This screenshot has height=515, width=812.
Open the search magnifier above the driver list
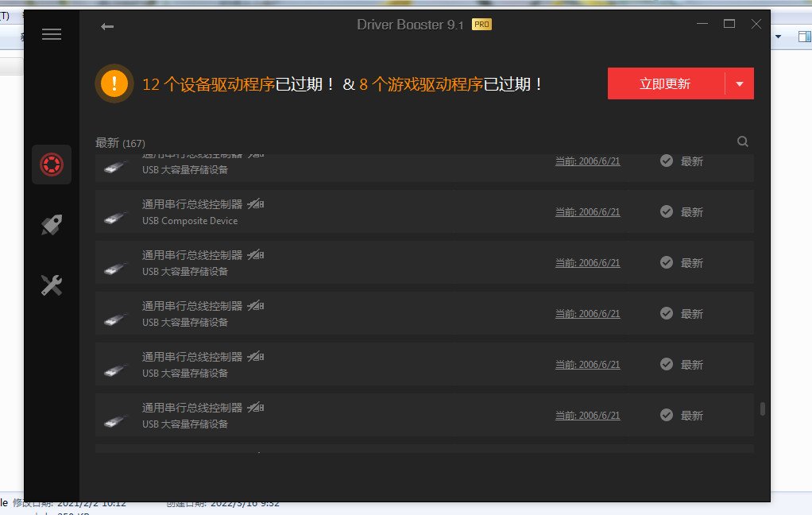tap(742, 141)
